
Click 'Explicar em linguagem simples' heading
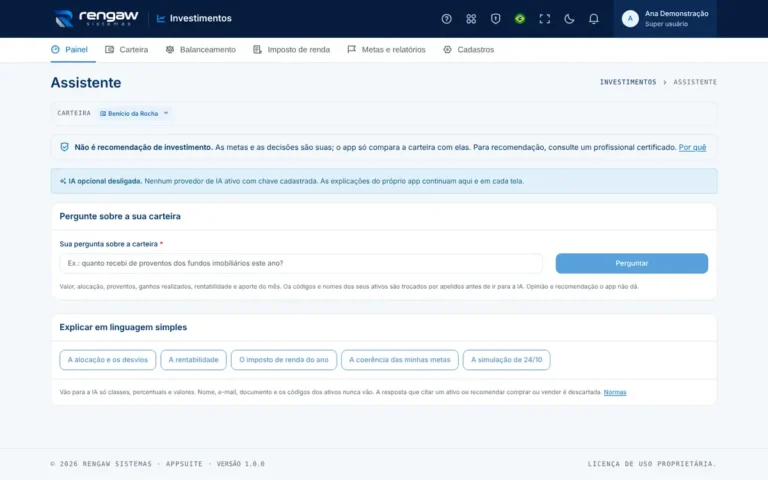123,327
